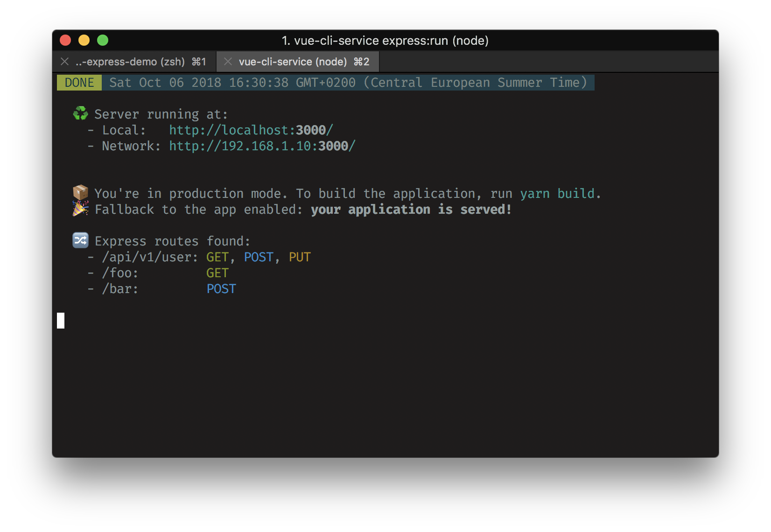Click the shuffle arrows icon beside Express routes
Screen dimensions: 771x532
[x=80, y=240]
